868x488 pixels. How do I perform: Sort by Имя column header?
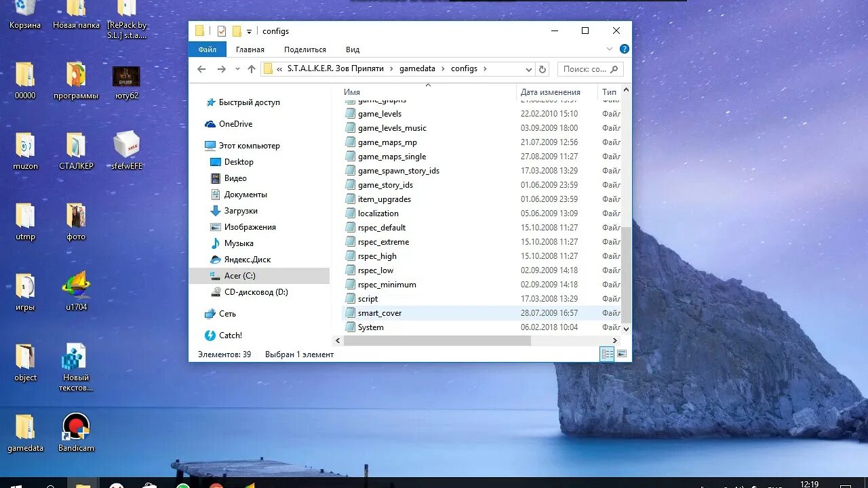tap(352, 92)
